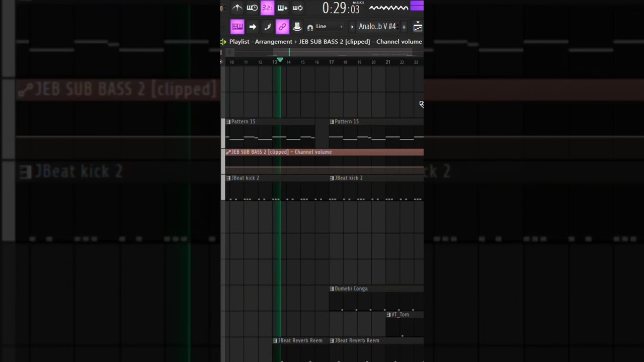This screenshot has height=362, width=644.
Task: Click 'JEB SUB BASS 2 [clipped] - Channel volume' title
Action: tap(360, 42)
